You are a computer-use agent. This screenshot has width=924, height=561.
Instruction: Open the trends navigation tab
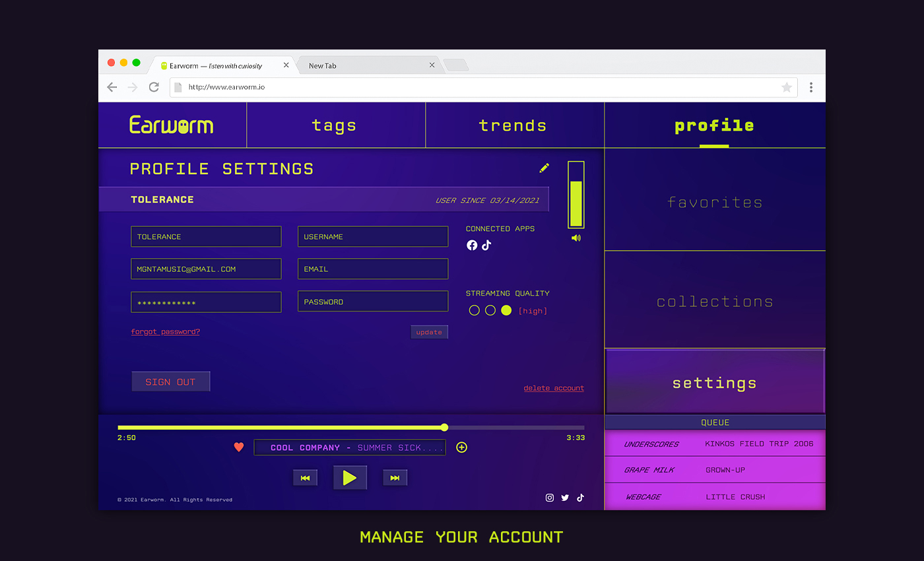[515, 125]
